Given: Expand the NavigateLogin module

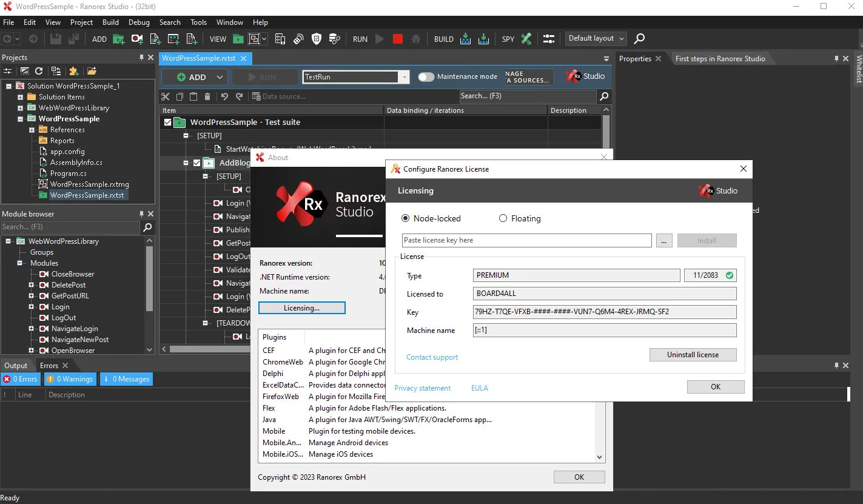Looking at the screenshot, I should [32, 329].
